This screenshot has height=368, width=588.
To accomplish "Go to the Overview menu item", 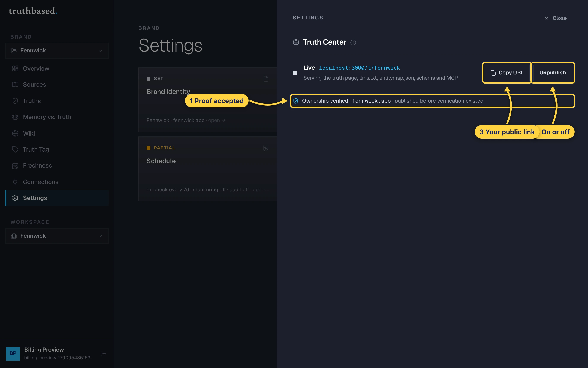I will tap(57, 69).
